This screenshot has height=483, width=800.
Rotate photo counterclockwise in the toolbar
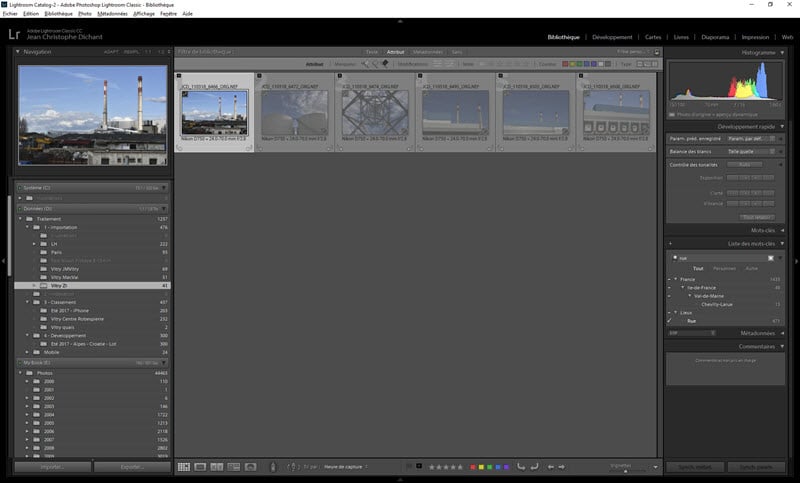click(521, 467)
